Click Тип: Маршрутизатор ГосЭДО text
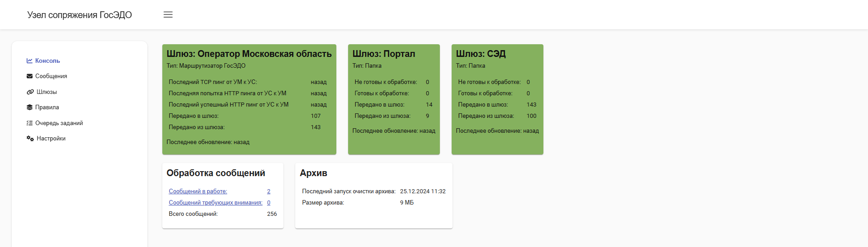The width and height of the screenshot is (868, 247). click(206, 65)
